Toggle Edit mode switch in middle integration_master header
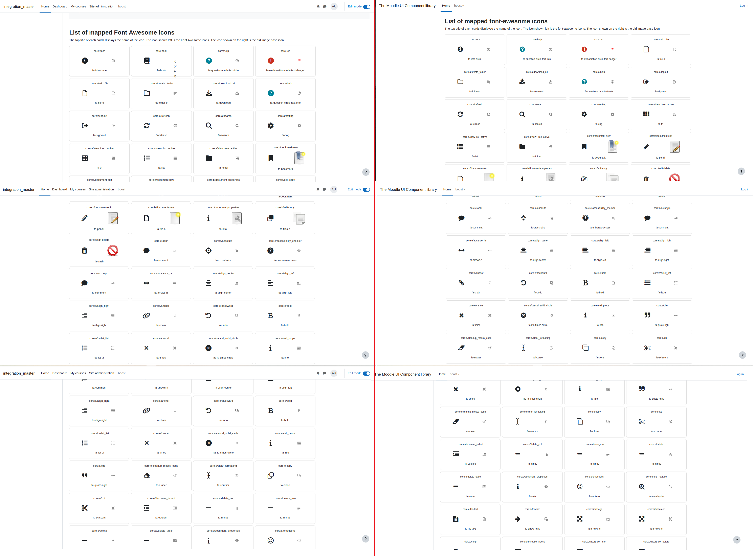This screenshot has width=754, height=560. (367, 190)
